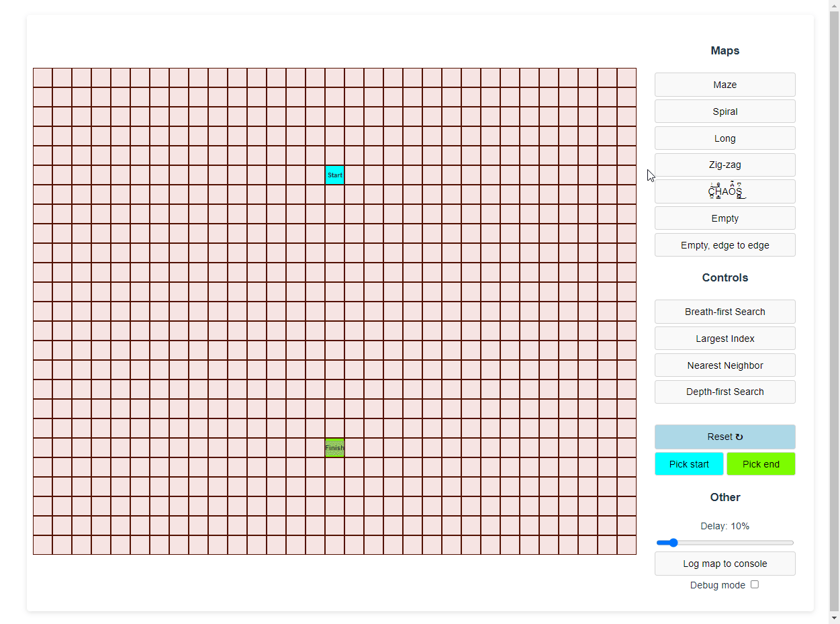Run the Largest Index algorithm

pyautogui.click(x=725, y=339)
